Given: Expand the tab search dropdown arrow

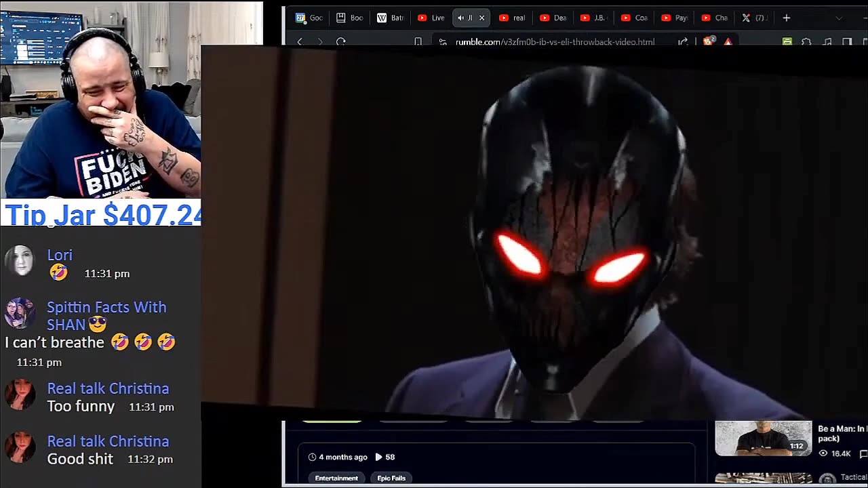Looking at the screenshot, I should pyautogui.click(x=838, y=18).
